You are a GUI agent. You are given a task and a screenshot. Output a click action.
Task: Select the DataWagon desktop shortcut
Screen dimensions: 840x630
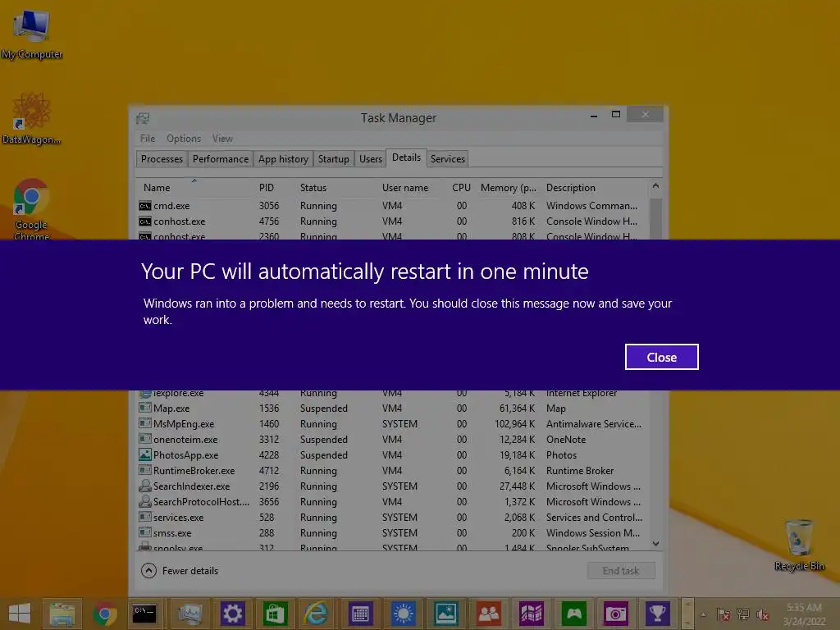pos(32,118)
